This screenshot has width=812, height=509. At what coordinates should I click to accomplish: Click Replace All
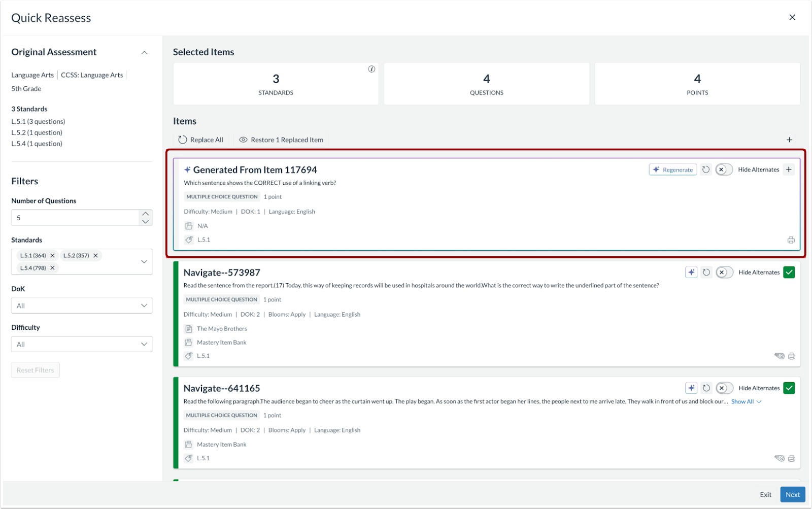coord(201,140)
